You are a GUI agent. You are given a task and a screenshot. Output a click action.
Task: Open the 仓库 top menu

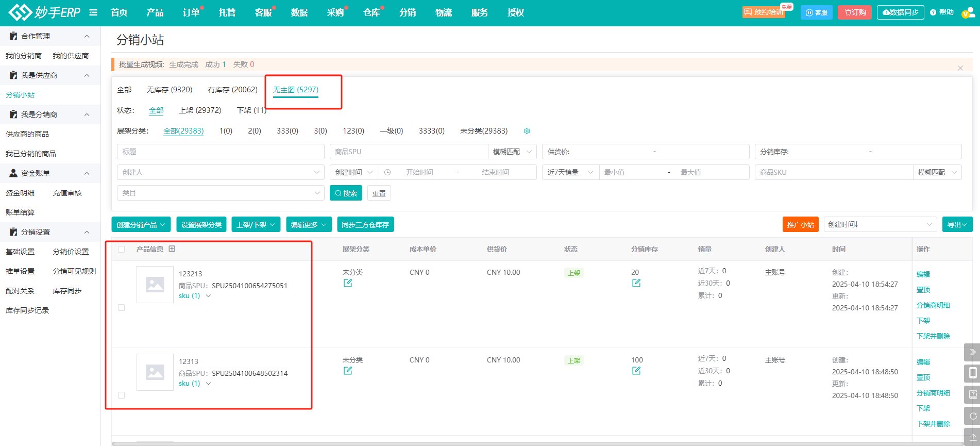point(371,12)
